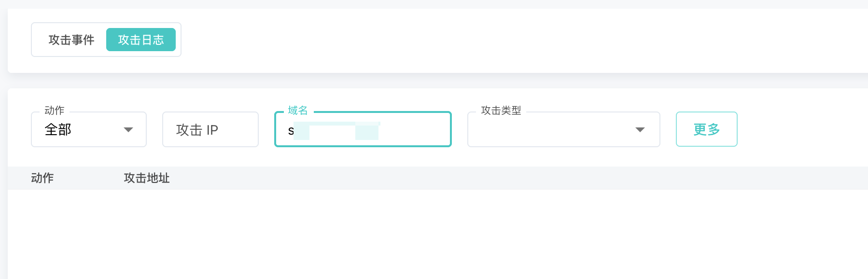Click the 全部 value in 动作 selector

point(58,129)
